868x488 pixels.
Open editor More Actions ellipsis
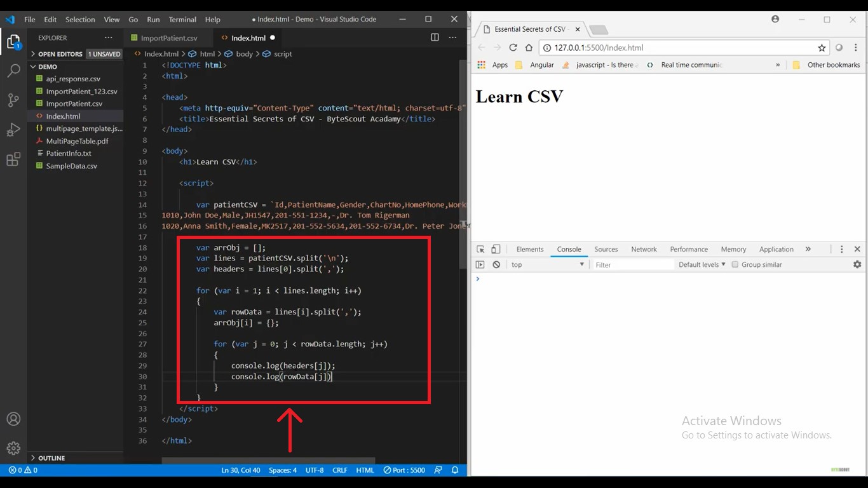click(x=452, y=37)
